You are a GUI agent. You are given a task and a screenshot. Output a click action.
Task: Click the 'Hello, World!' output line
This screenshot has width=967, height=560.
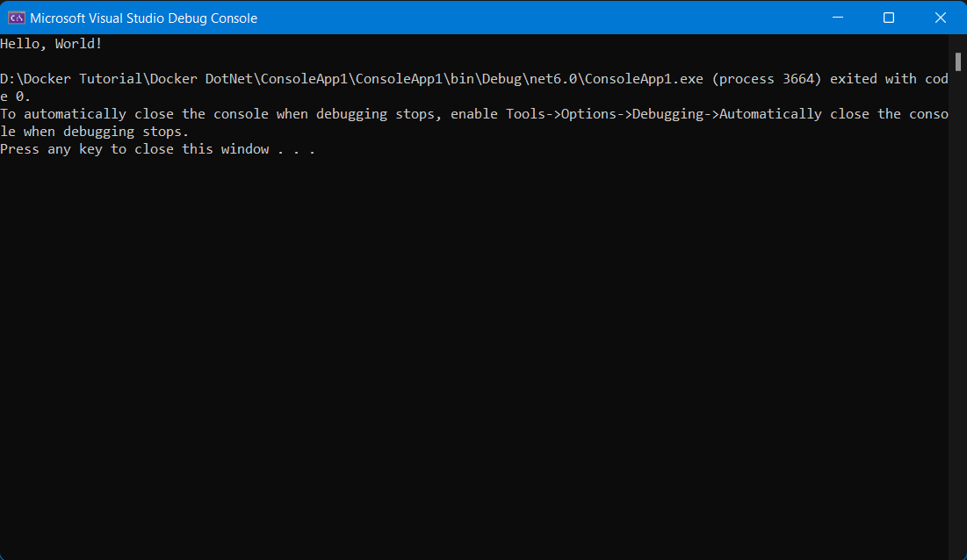pyautogui.click(x=51, y=44)
